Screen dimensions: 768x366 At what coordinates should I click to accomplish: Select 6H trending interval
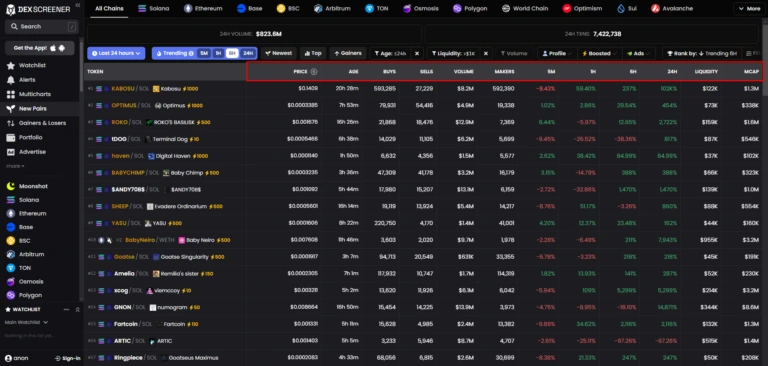232,53
